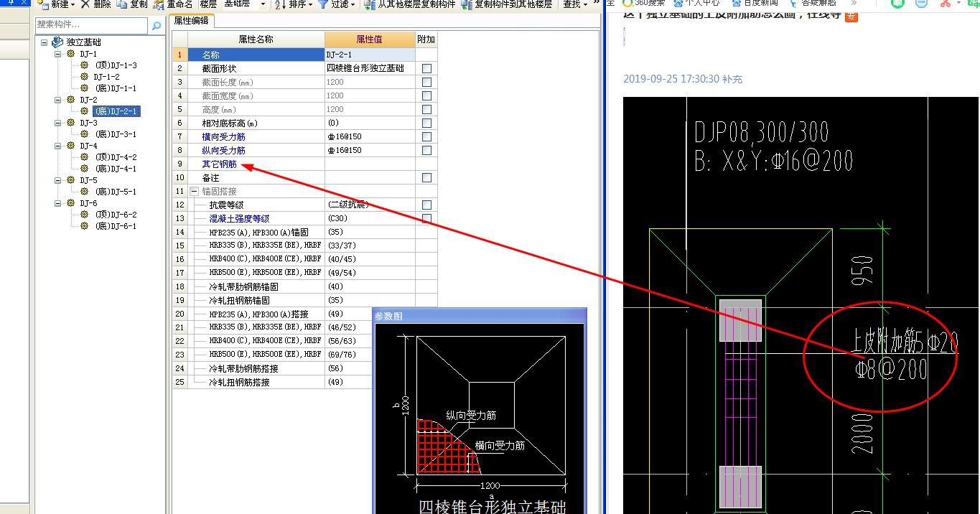Click the gear icon of (底)DJ-2-1
The width and height of the screenshot is (980, 514).
[x=85, y=111]
